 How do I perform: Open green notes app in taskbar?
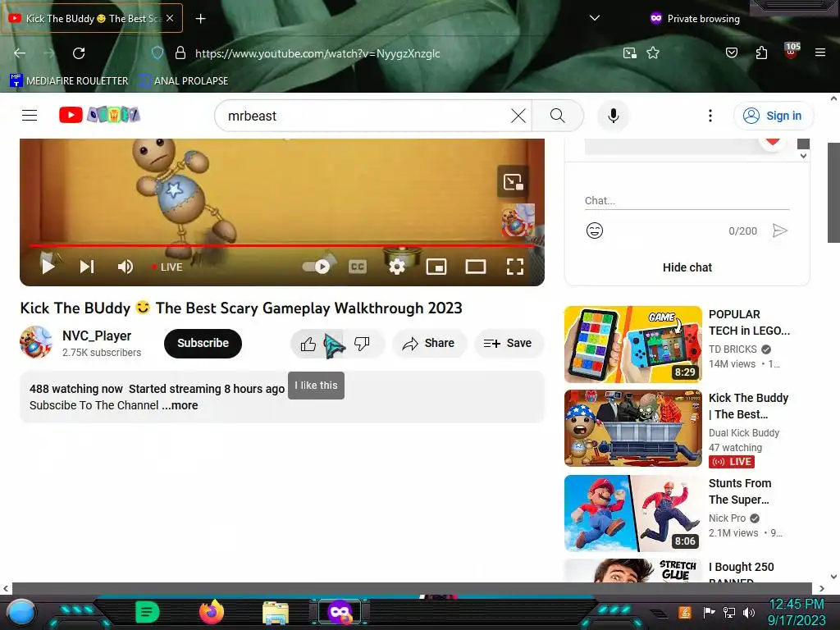(147, 612)
